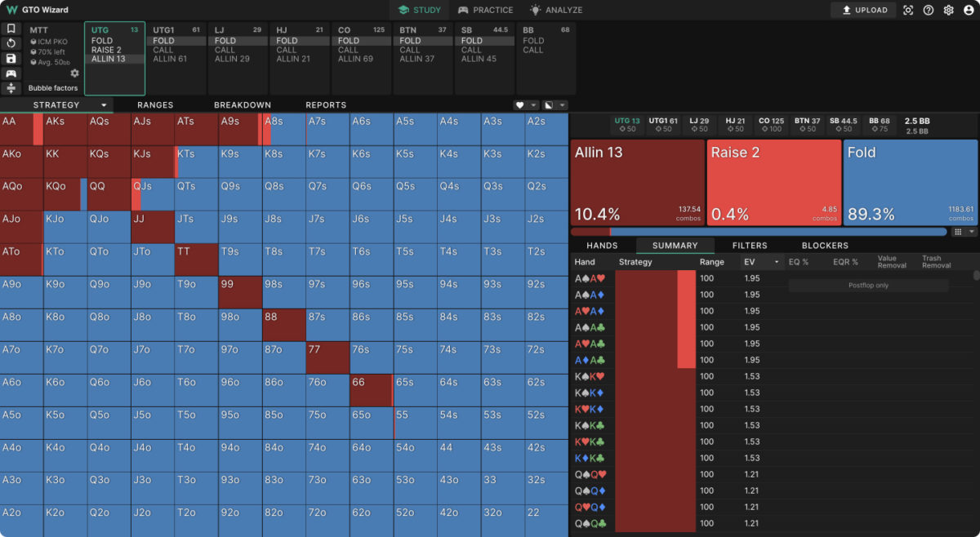Screen dimensions: 980x537
Task: Click the red Raise 2 action tile
Action: coord(773,183)
